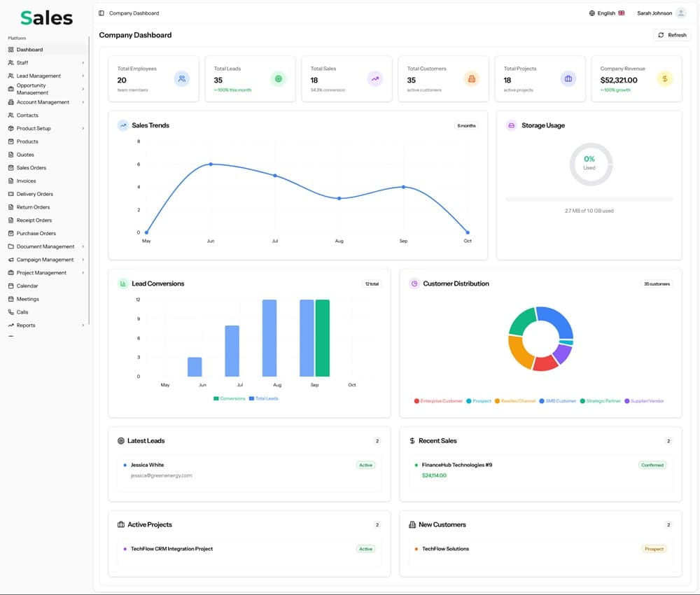This screenshot has height=595, width=700.
Task: Toggle Total Leads series in legend
Action: [x=263, y=398]
